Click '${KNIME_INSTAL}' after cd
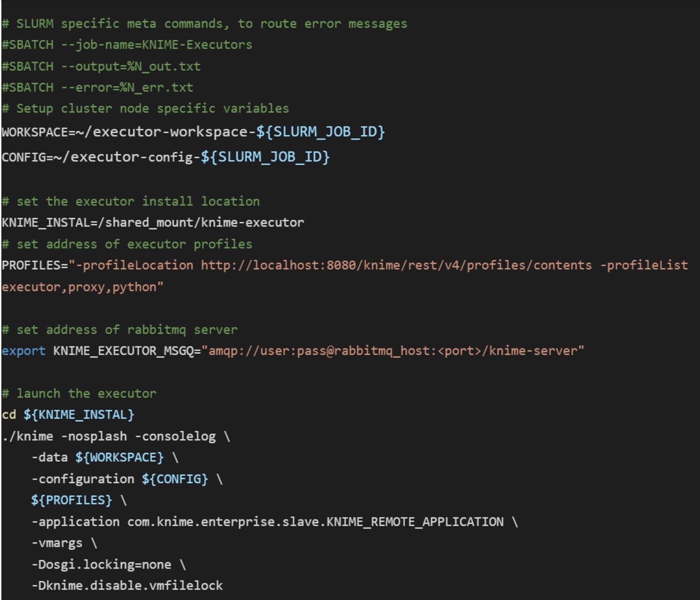This screenshot has height=600, width=700. [79, 414]
